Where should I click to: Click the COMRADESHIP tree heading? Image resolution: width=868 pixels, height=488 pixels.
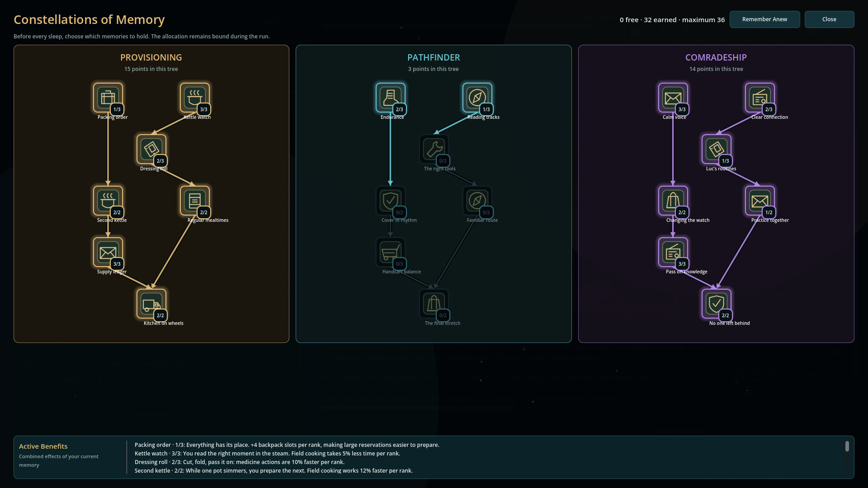click(x=716, y=57)
